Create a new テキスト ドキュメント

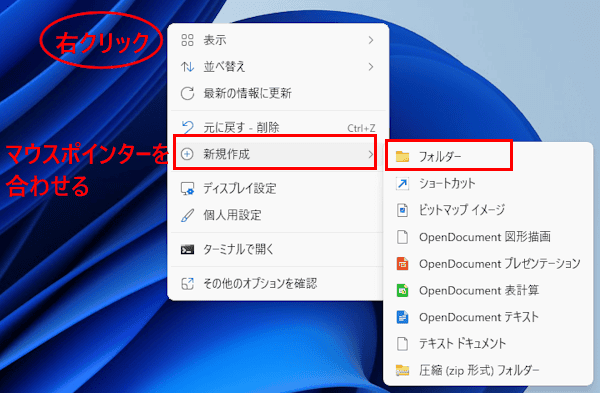click(x=488, y=344)
